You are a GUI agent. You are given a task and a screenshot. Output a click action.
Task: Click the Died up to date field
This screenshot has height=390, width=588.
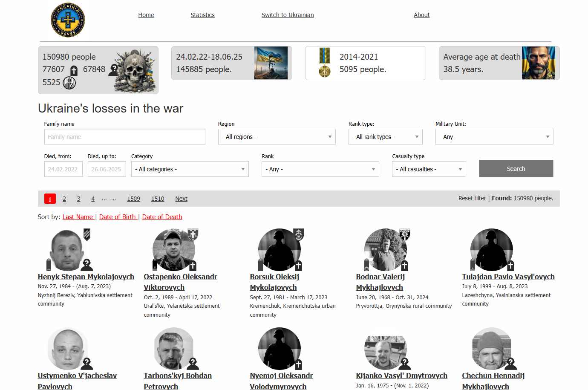(x=107, y=169)
